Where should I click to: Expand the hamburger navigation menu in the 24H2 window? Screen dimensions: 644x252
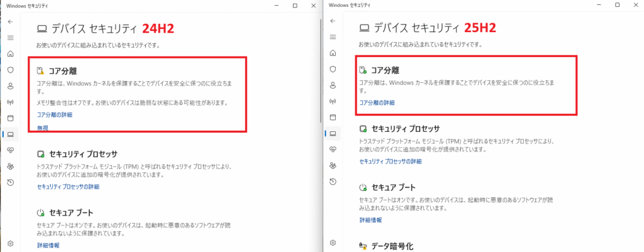10,38
